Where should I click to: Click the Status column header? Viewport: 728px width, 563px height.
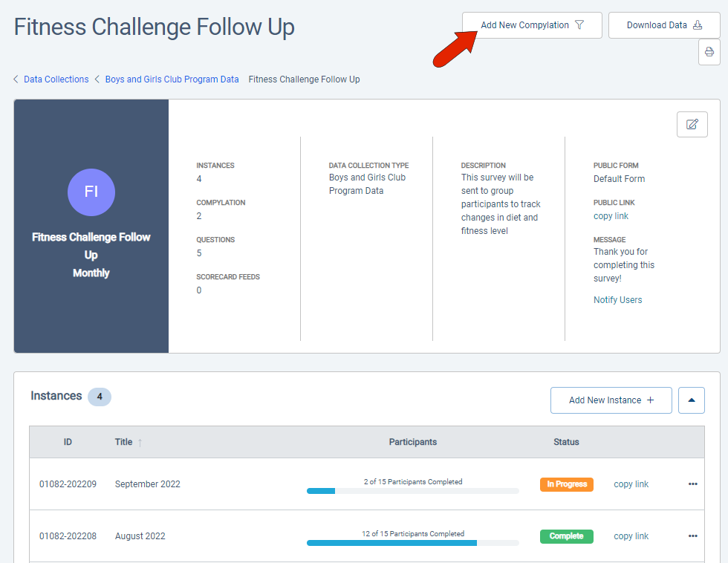(x=566, y=442)
